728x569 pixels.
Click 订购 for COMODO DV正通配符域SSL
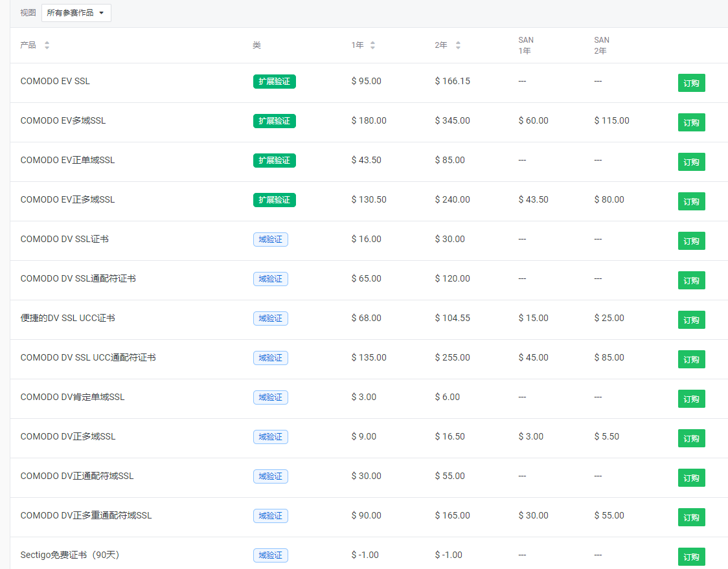point(691,478)
